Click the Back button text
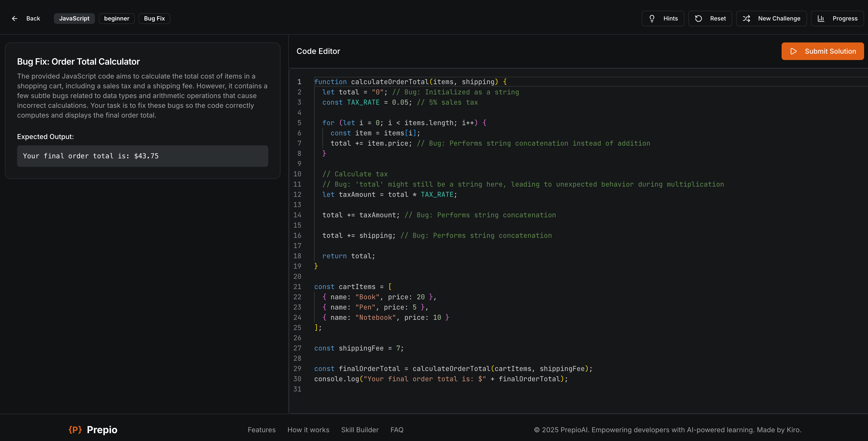868x441 pixels. [x=33, y=19]
